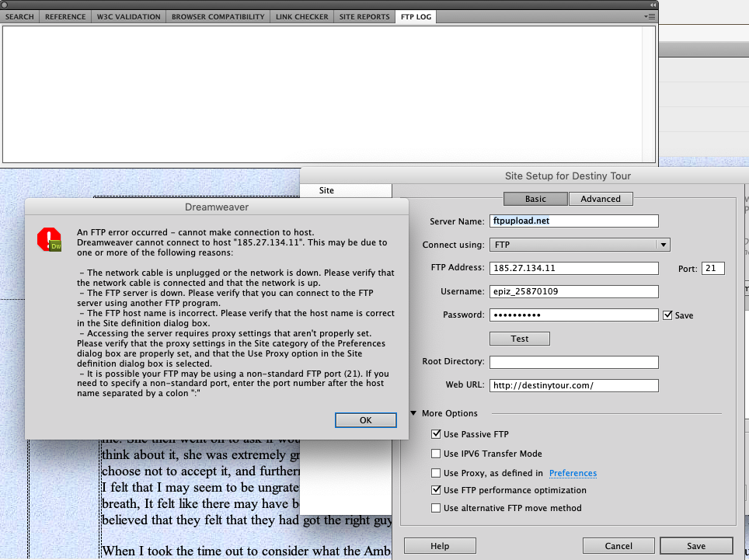Select the W3C Validation tab

pyautogui.click(x=129, y=16)
